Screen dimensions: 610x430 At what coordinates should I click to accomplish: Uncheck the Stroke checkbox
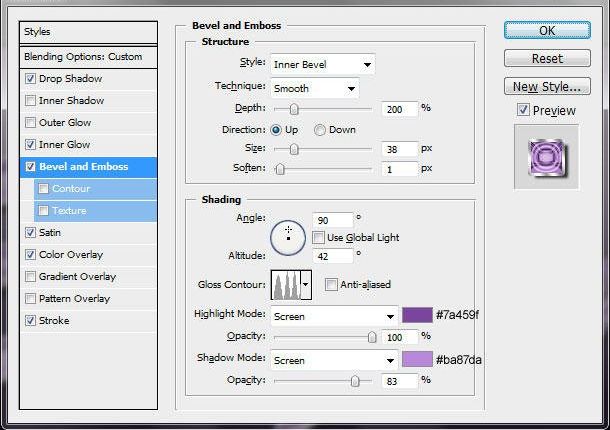(x=30, y=321)
